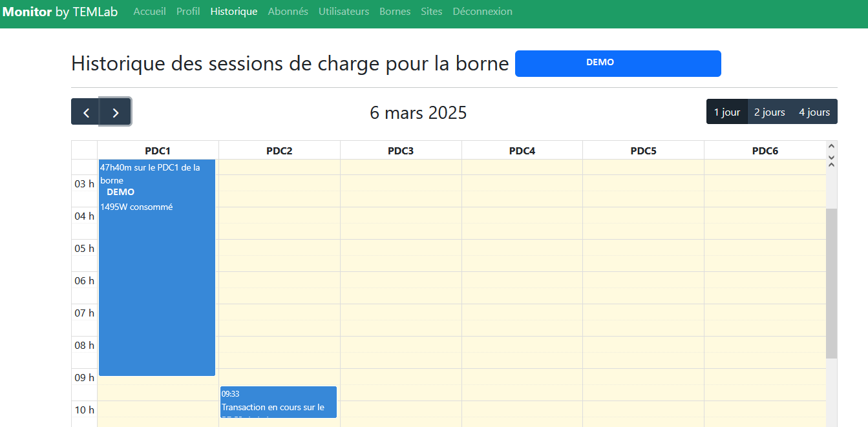The image size is (868, 427).
Task: Enable the "4 jours" calendar view
Action: click(814, 111)
